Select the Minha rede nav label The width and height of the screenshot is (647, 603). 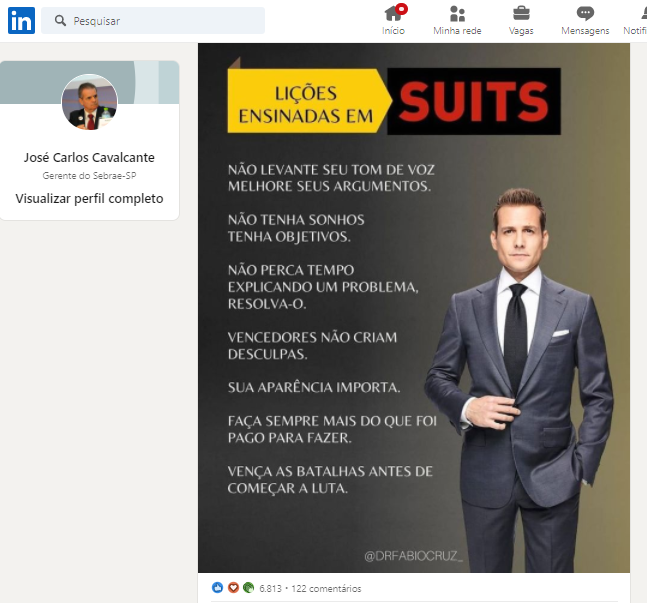tap(457, 31)
